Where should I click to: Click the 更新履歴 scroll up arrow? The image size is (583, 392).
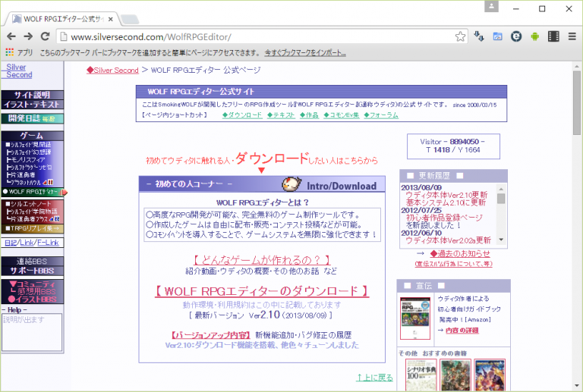coord(501,188)
